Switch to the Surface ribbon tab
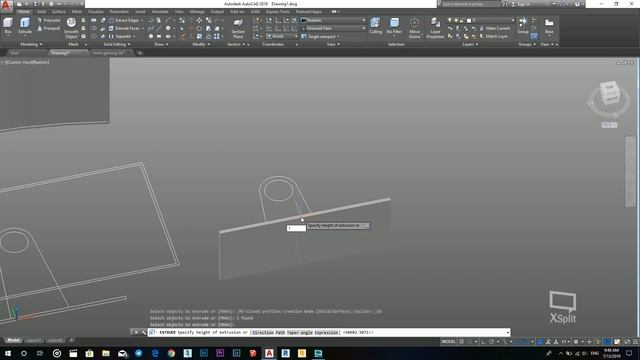The width and height of the screenshot is (640, 360). tap(59, 12)
